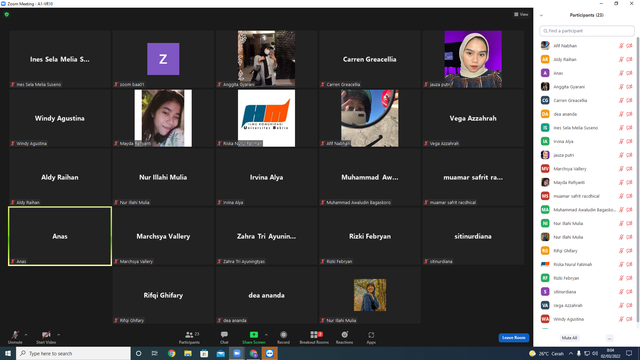The height and width of the screenshot is (360, 640).
Task: Open the video options arrow beside Start Video
Action: point(58,335)
